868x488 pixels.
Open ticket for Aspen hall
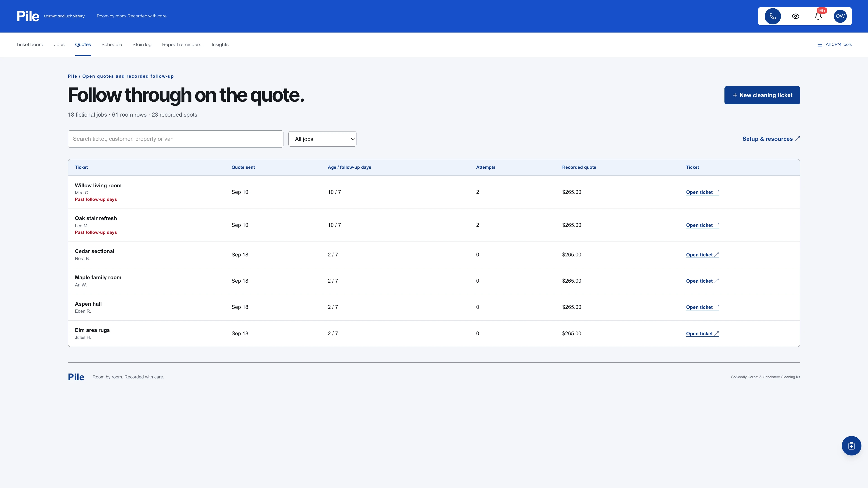point(702,307)
